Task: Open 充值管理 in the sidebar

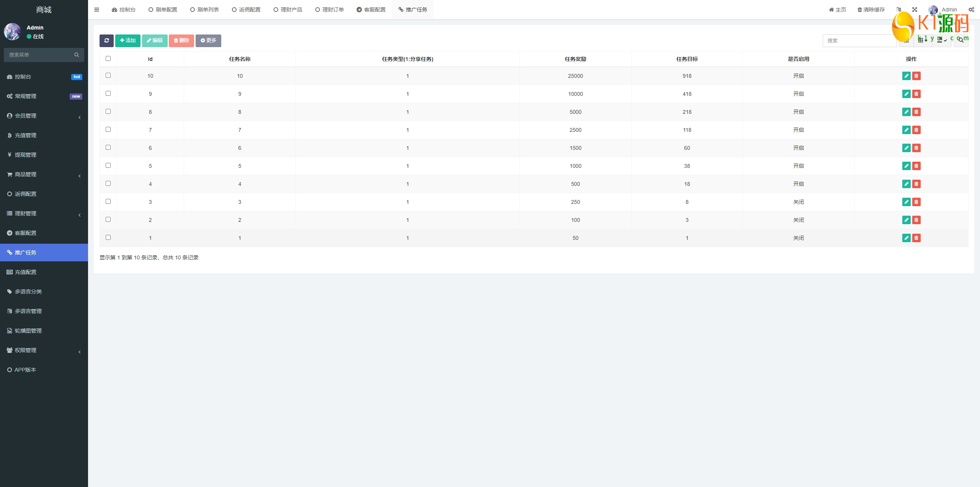Action: point(26,135)
